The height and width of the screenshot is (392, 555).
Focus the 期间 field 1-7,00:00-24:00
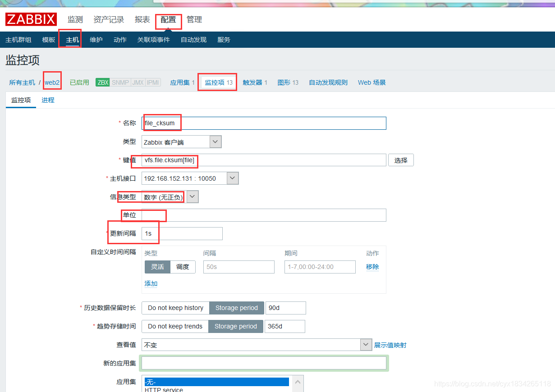tap(320, 267)
